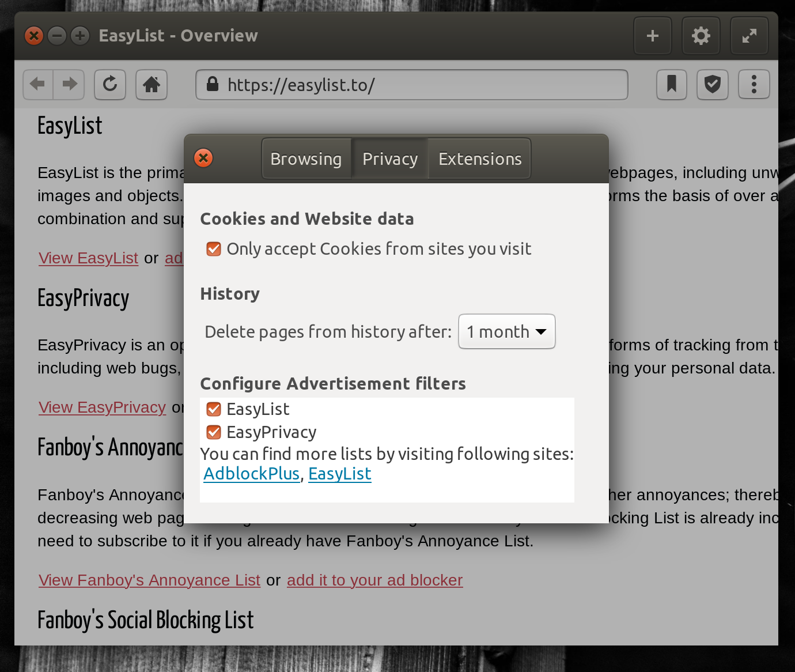Screen dimensions: 795x672
Task: Go forward to the next page
Action: coord(69,85)
